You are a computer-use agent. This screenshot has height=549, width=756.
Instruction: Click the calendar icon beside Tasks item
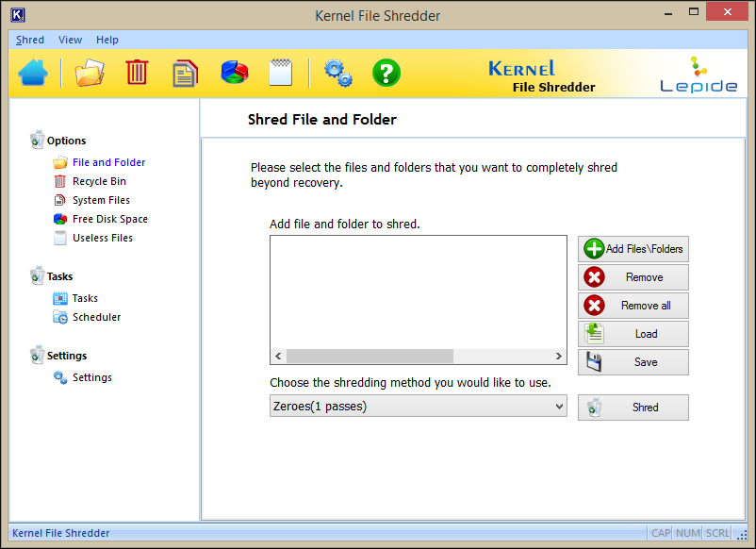click(60, 299)
